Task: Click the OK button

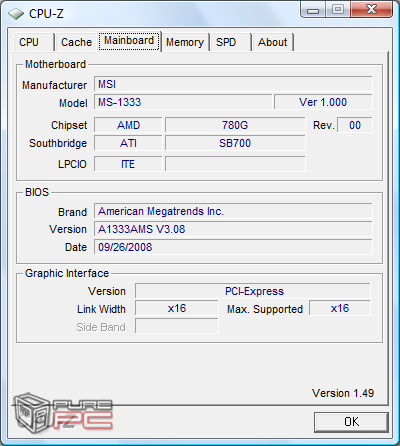Action: [351, 422]
